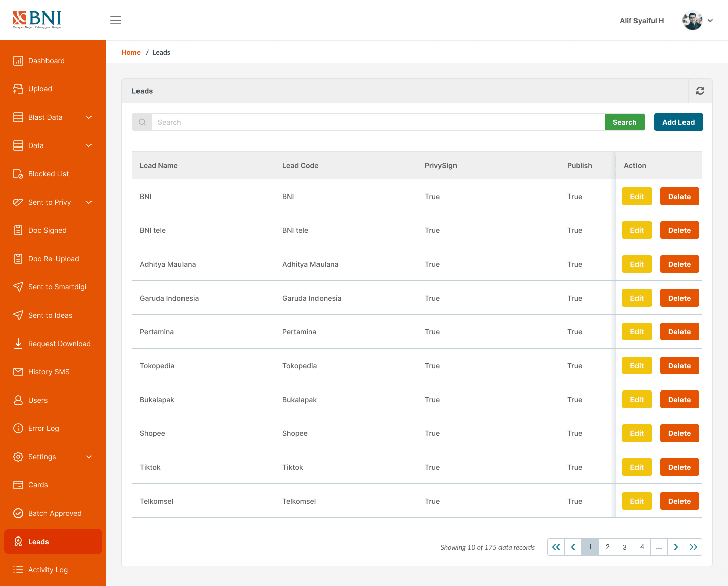This screenshot has height=586, width=728.
Task: Click the green Search button
Action: pyautogui.click(x=625, y=122)
